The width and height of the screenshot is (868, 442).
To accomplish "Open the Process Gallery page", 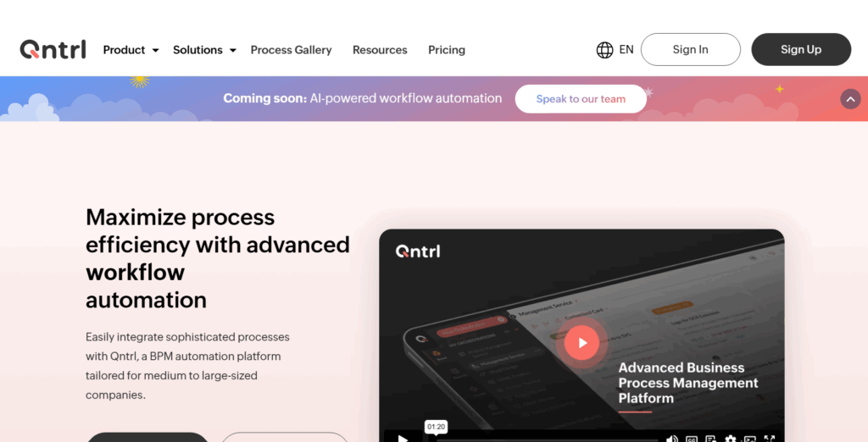I will [x=292, y=50].
